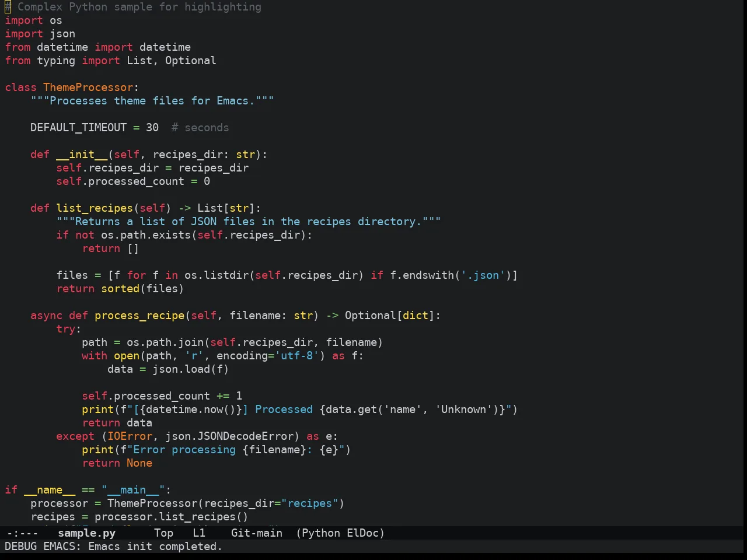Click the 'from typing import List, Optional' line
Screen dimensions: 747x560
coord(110,61)
